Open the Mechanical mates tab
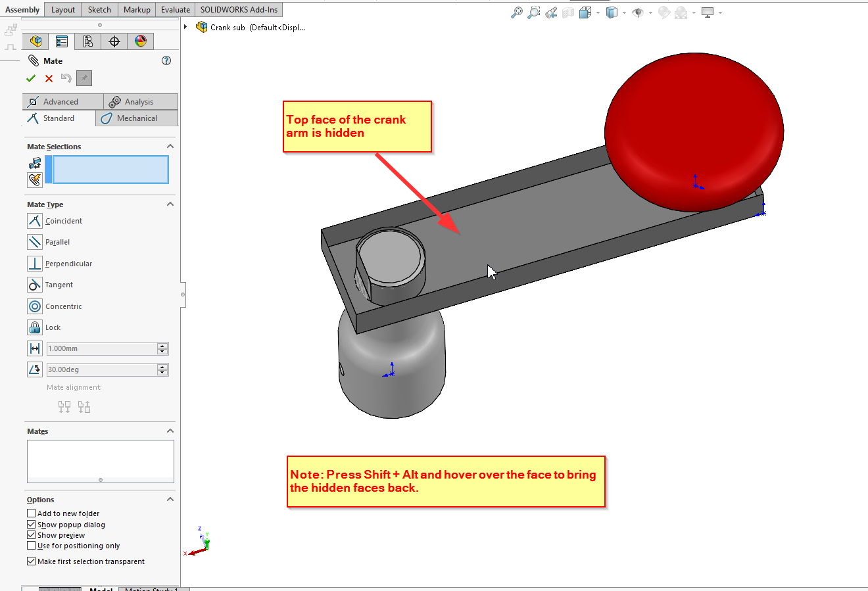Viewport: 868px width, 591px height. [x=137, y=118]
